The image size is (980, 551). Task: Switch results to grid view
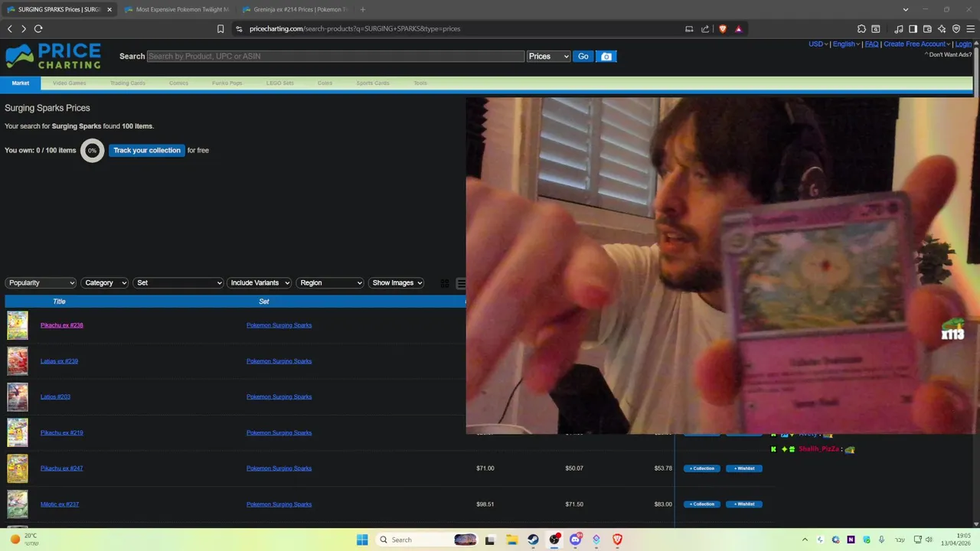point(445,283)
